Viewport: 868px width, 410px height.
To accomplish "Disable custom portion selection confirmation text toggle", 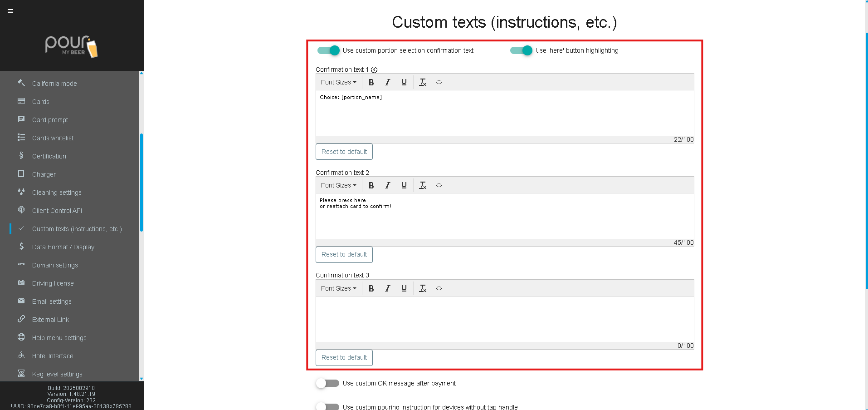I will (x=328, y=50).
